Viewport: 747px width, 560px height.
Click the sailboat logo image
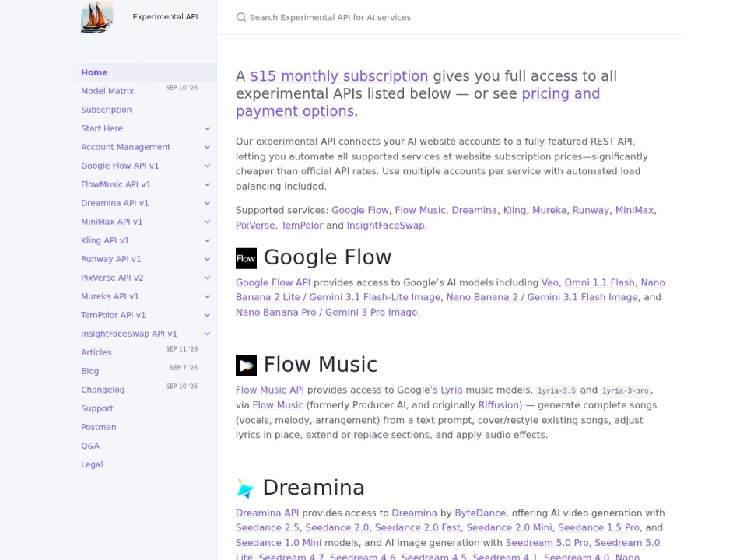[x=96, y=17]
